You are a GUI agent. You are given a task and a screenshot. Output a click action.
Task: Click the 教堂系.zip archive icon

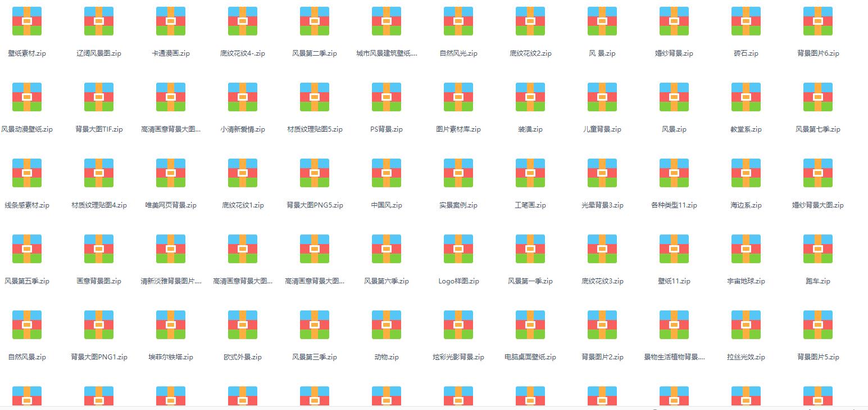pyautogui.click(x=746, y=97)
